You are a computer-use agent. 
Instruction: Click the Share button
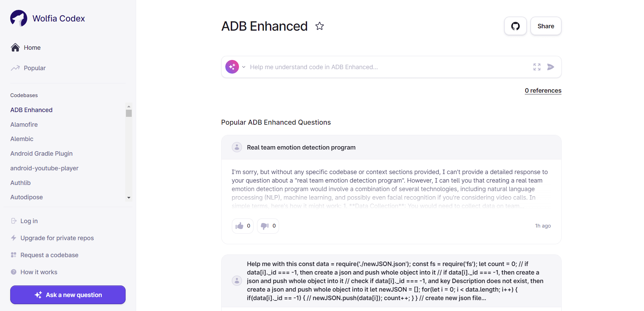[546, 26]
